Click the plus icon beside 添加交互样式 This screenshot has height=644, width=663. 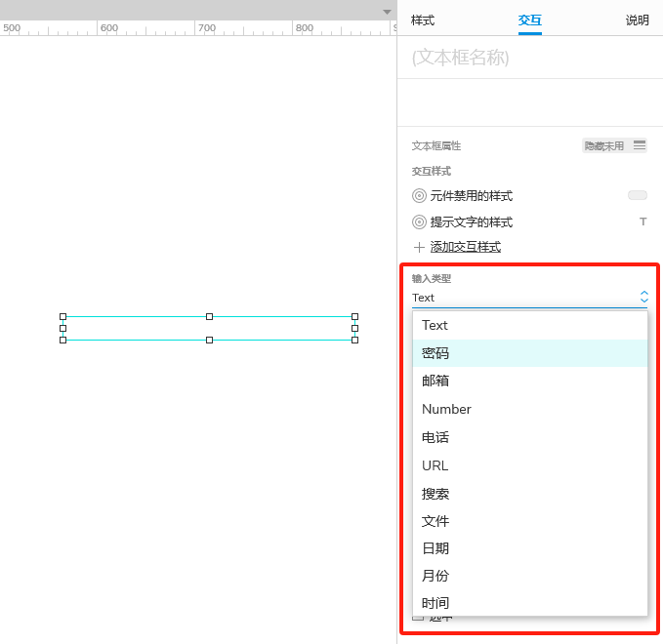419,247
